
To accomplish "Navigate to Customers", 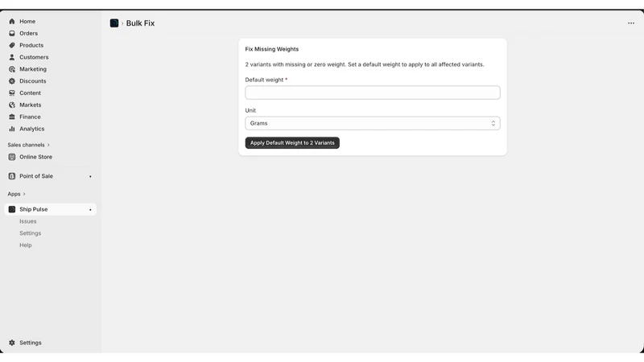I will [x=34, y=57].
